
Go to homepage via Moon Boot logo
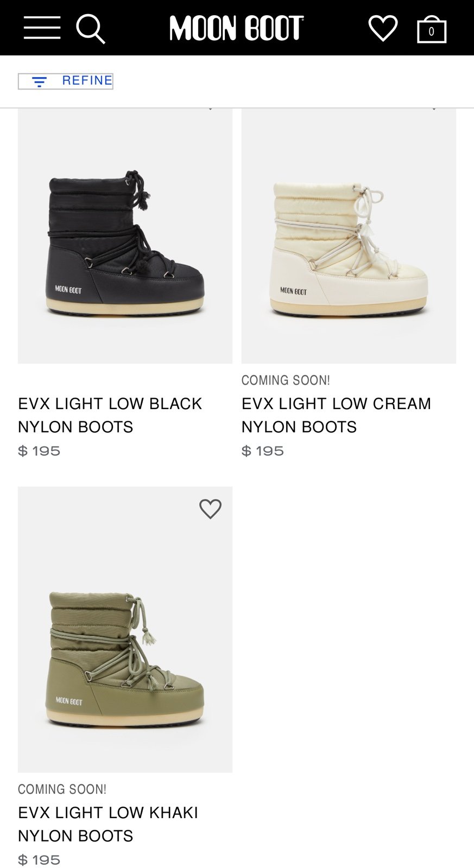(x=236, y=28)
